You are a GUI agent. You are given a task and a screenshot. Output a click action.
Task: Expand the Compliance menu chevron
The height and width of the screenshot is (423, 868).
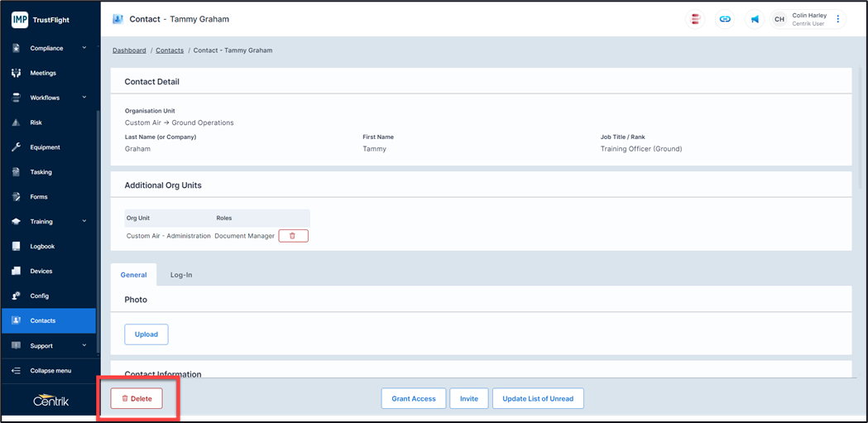pyautogui.click(x=84, y=48)
